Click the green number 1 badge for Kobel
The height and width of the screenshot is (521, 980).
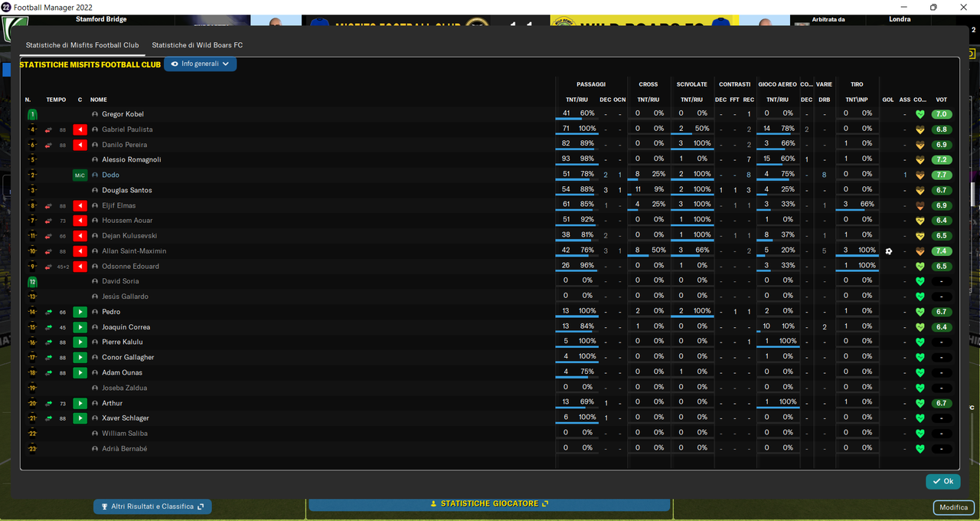[32, 114]
